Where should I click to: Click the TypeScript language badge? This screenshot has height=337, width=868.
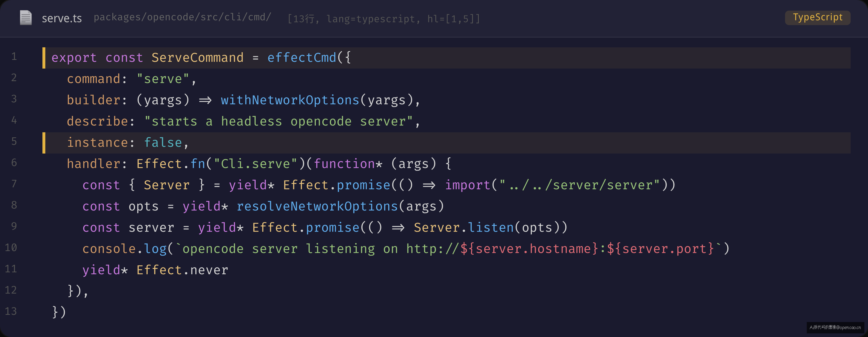[817, 18]
